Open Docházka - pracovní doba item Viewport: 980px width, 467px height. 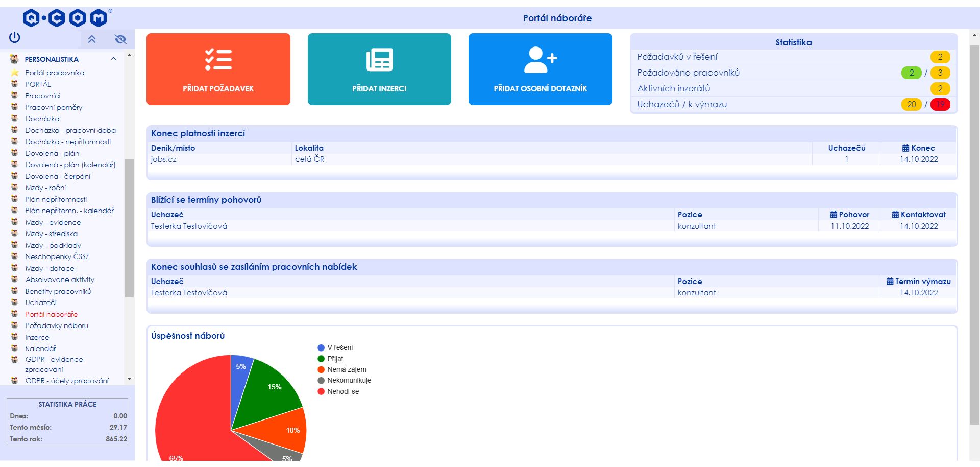(70, 130)
